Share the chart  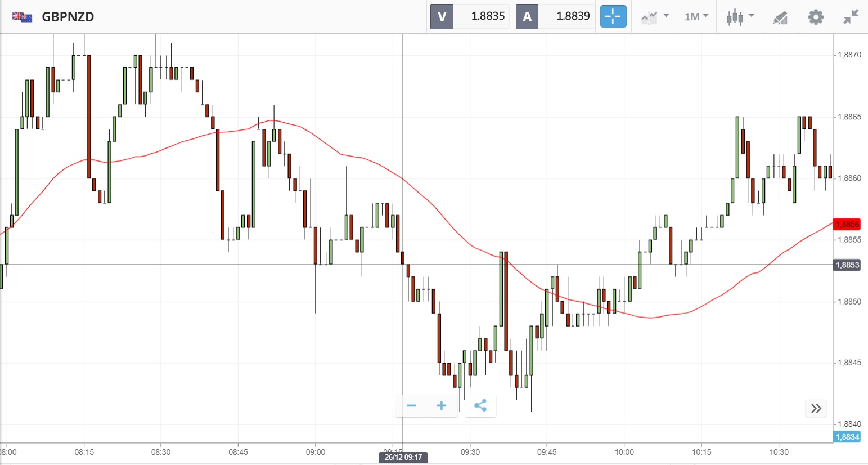coord(480,406)
